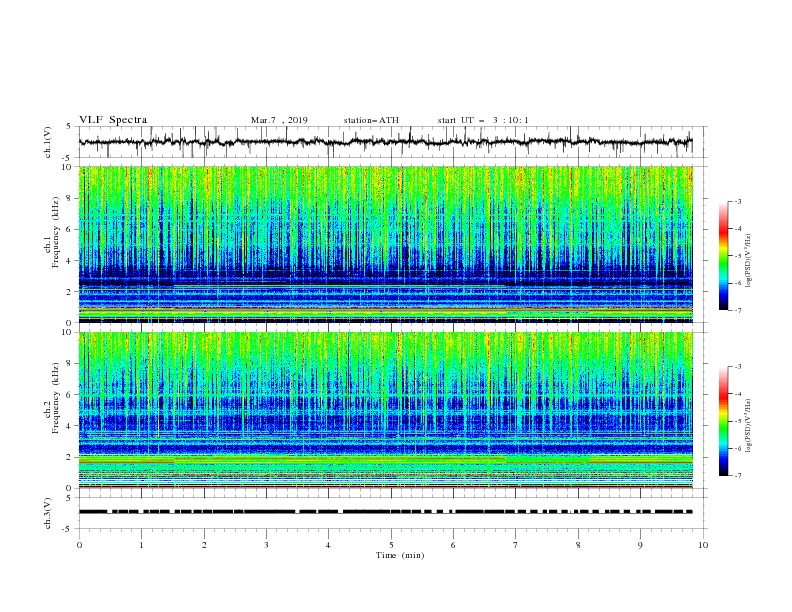This screenshot has height=612, width=792.
Task: Select the date label 'Mar.7 , 2019'
Action: click(x=279, y=120)
